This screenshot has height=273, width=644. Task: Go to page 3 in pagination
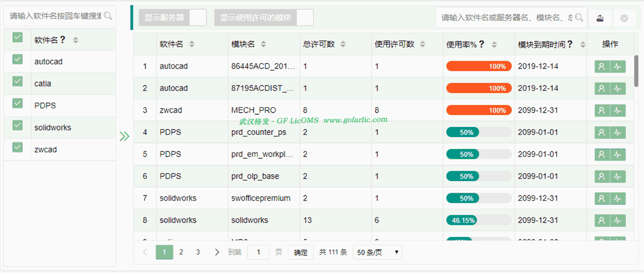tap(198, 252)
